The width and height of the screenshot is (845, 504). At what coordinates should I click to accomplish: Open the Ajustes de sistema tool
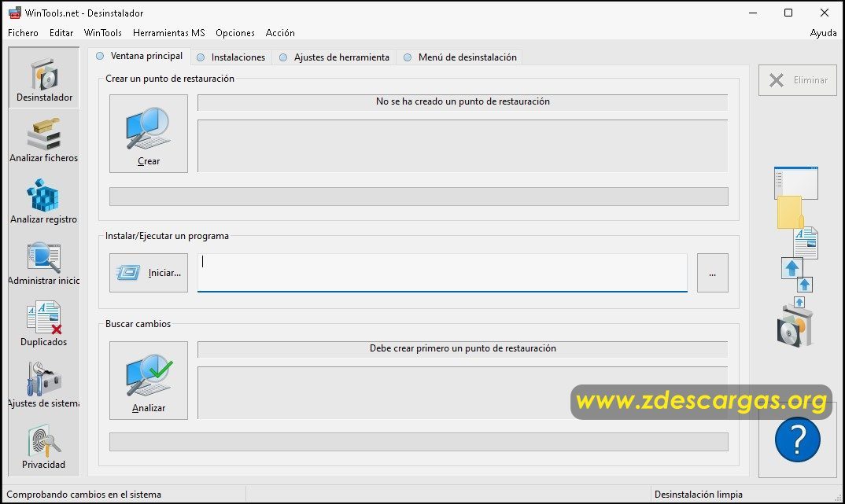pyautogui.click(x=44, y=385)
